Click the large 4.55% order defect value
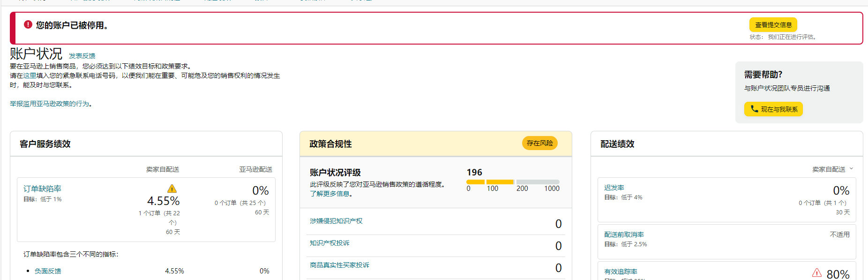The height and width of the screenshot is (280, 868). coord(164,201)
